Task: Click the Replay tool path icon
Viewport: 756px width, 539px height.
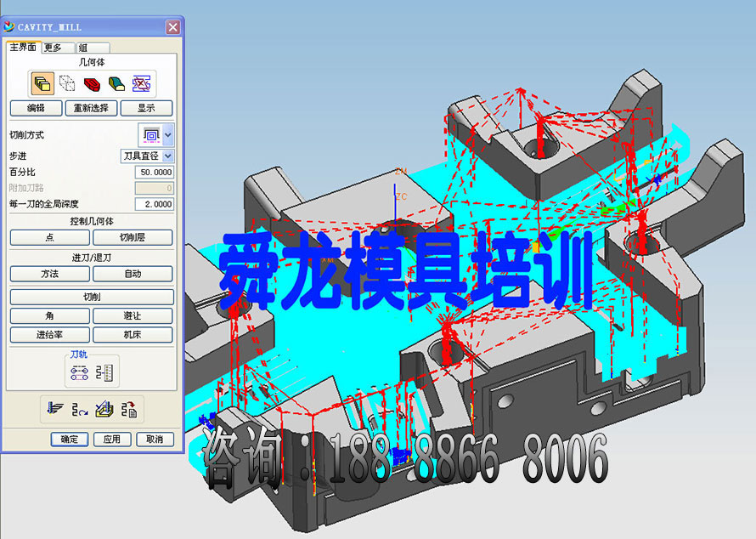Action: point(80,410)
